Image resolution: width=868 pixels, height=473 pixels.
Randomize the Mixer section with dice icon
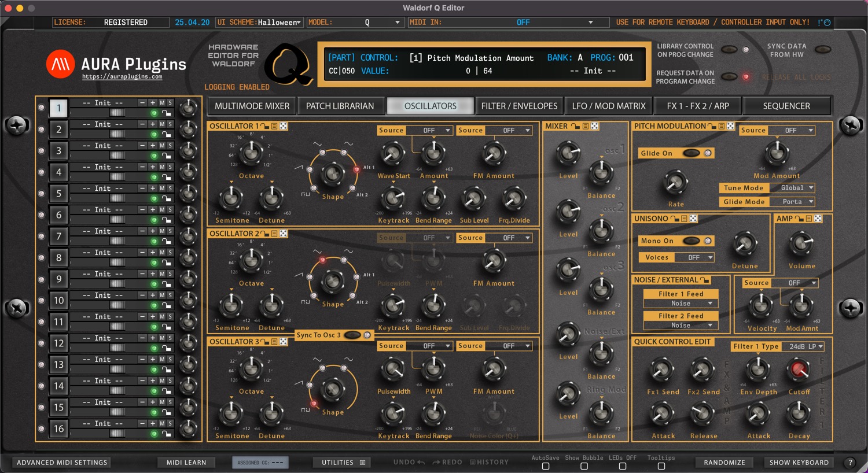click(595, 126)
